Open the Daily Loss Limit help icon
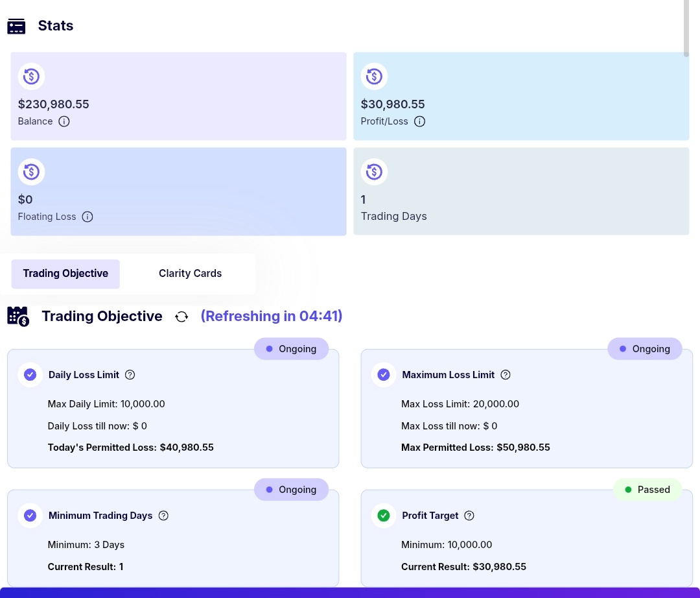The image size is (700, 598). [x=130, y=375]
